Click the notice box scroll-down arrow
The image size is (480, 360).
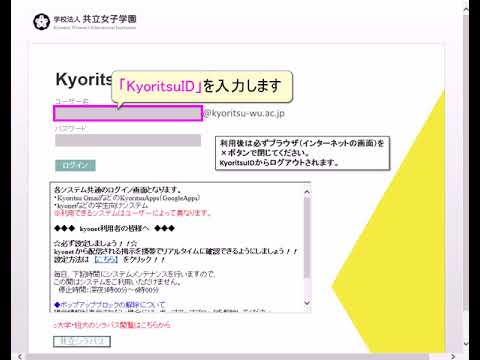307,303
